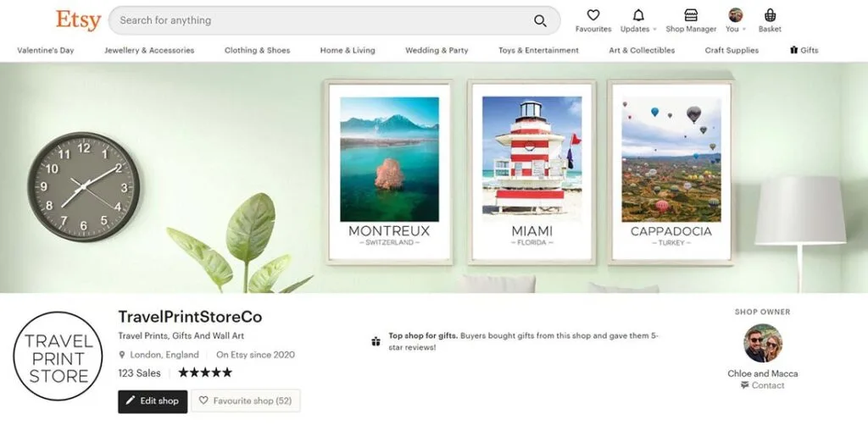
Task: Click the Search for anything field
Action: pyautogui.click(x=322, y=20)
